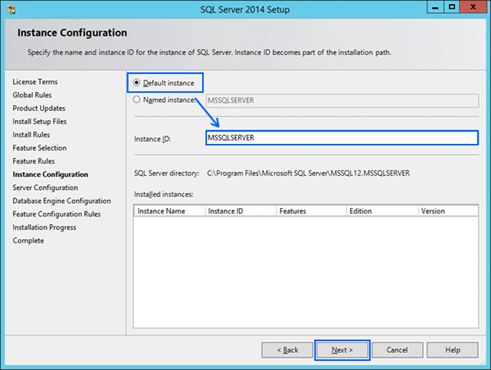The image size is (491, 370).
Task: Open the Database Engine Configuration step
Action: 62,201
